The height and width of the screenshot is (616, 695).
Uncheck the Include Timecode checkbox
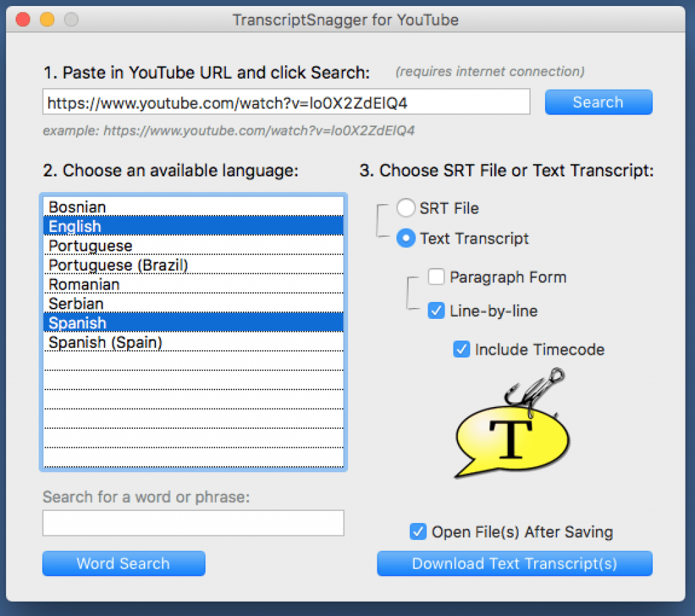click(462, 349)
